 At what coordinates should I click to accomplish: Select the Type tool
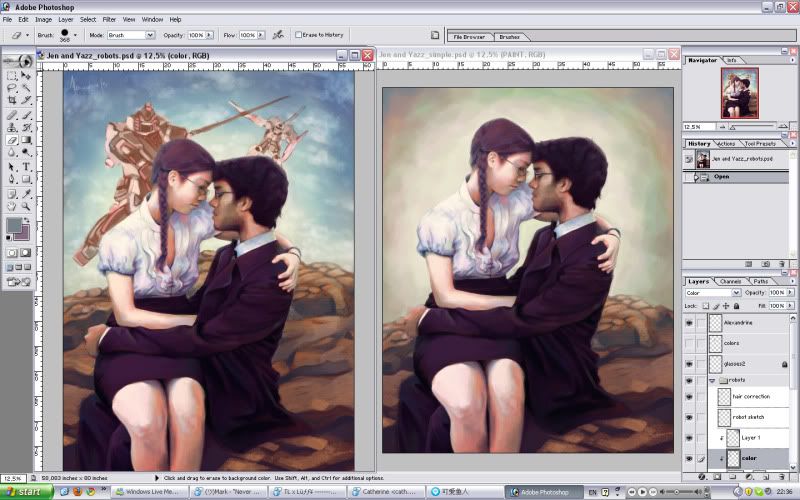click(26, 167)
